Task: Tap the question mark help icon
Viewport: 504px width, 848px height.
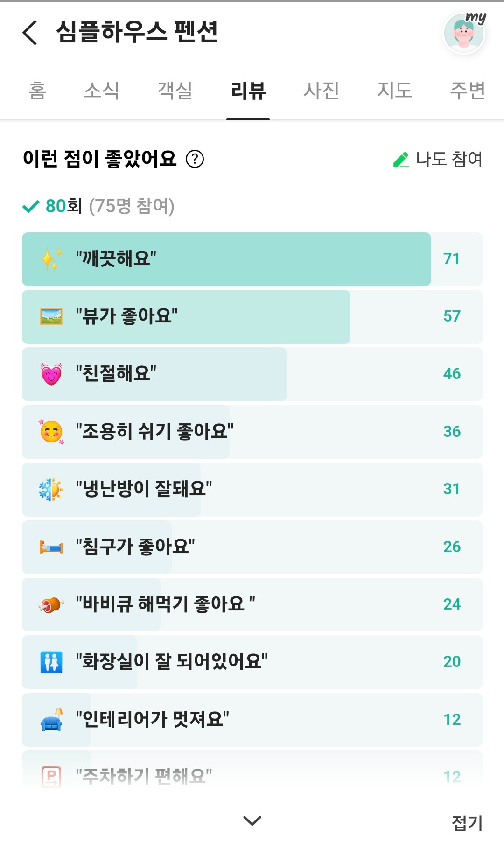Action: pos(195,159)
